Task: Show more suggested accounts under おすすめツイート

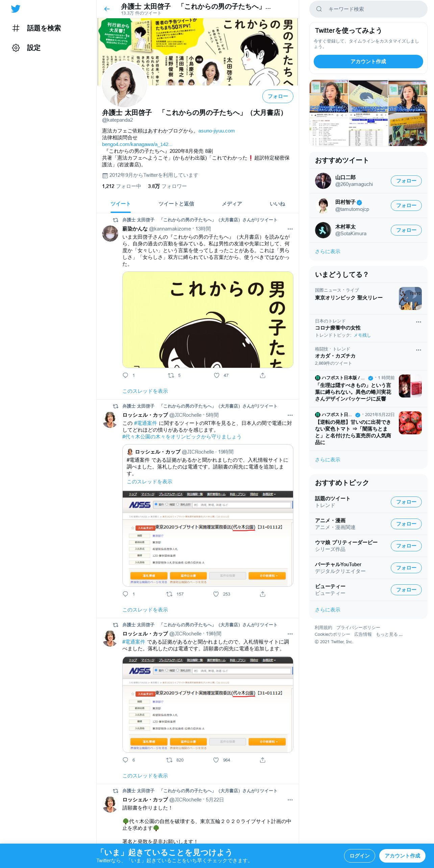Action: [328, 251]
